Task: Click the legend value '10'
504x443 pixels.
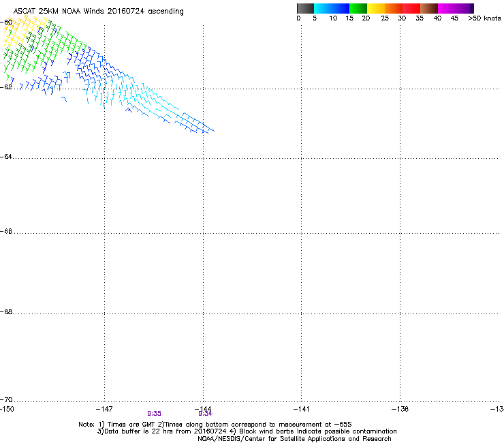Action: click(x=333, y=18)
